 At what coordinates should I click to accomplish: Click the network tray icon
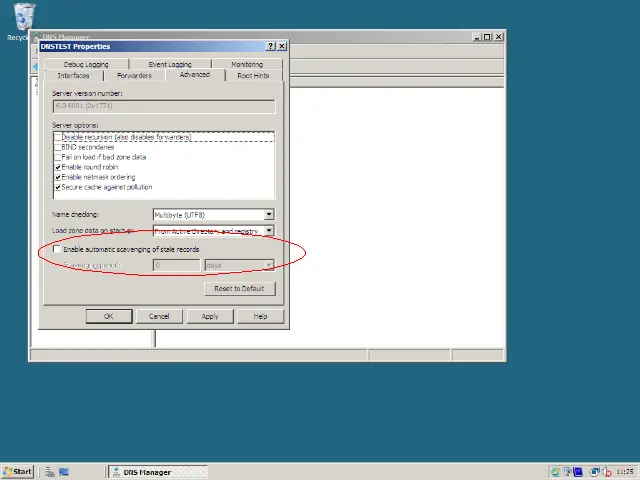(594, 472)
